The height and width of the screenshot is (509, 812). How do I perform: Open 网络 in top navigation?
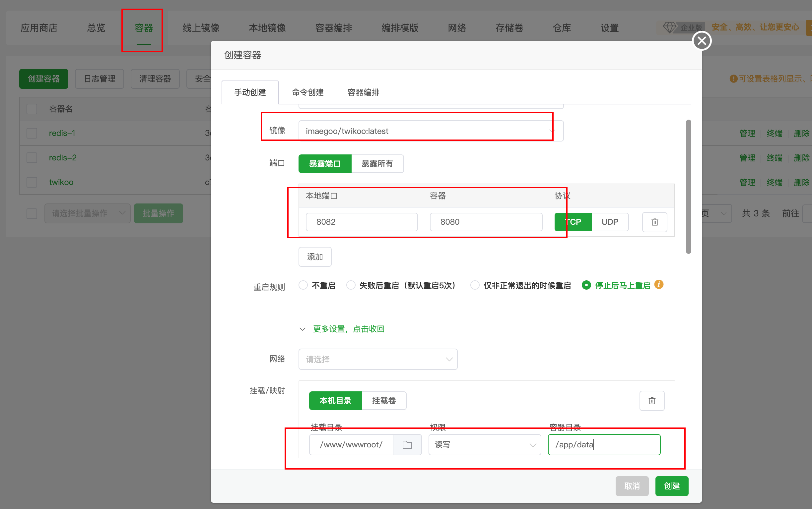click(457, 28)
